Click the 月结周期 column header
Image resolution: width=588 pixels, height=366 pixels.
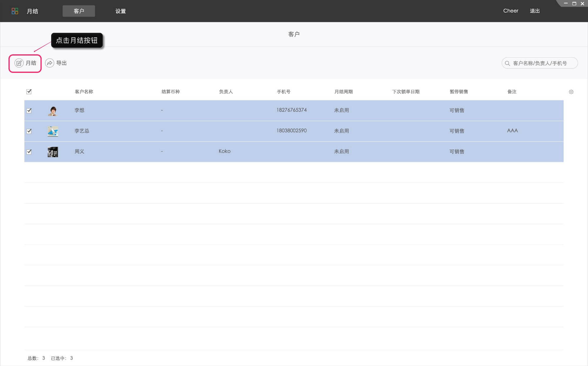click(x=343, y=92)
